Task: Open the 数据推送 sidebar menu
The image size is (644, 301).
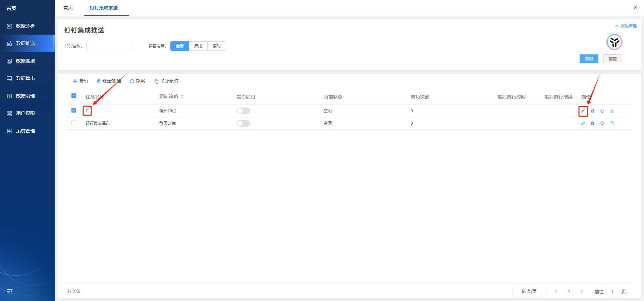Action: (27, 43)
